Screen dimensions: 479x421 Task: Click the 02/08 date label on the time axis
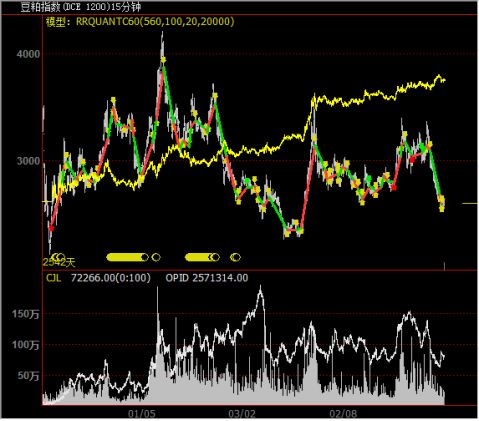point(343,414)
